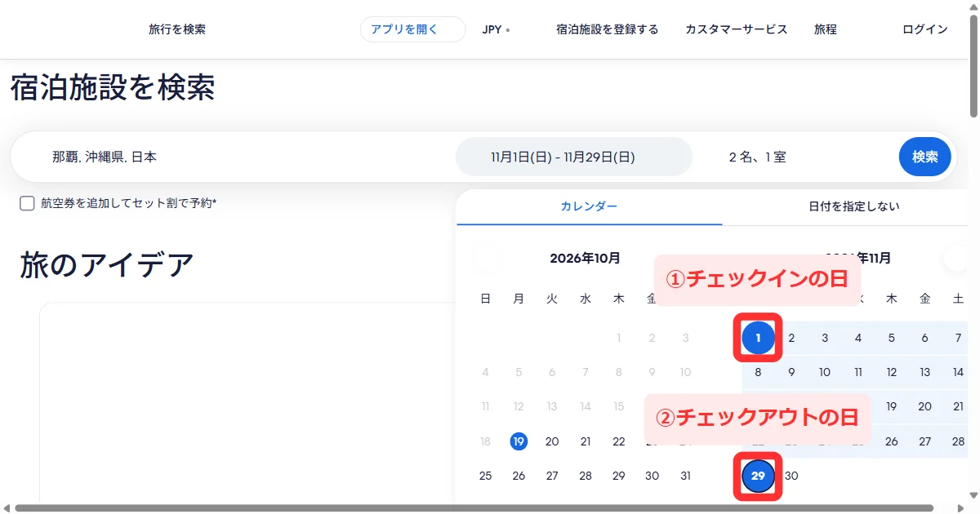Select November 2 in the calendar
Viewport: 980px width, 514px height.
[x=791, y=338]
